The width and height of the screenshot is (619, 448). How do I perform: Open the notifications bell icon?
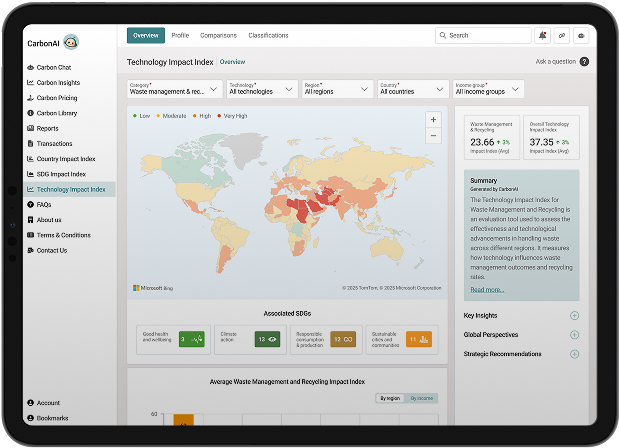542,35
